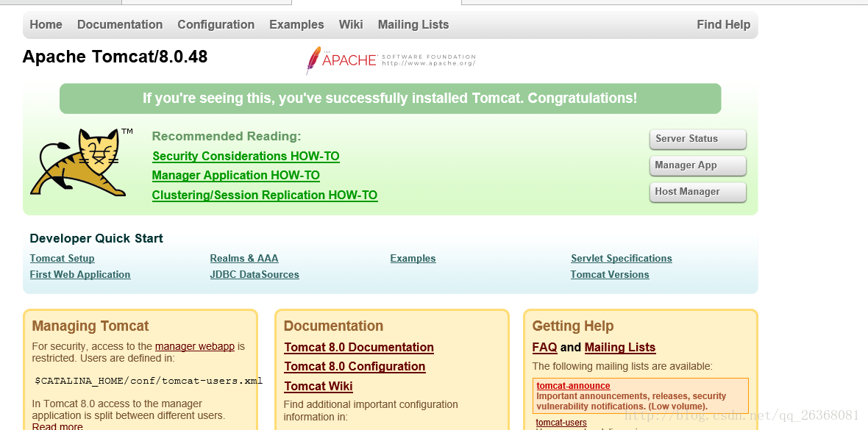868x430 pixels.
Task: Click the Managing Tomcat heading
Action: 90,326
